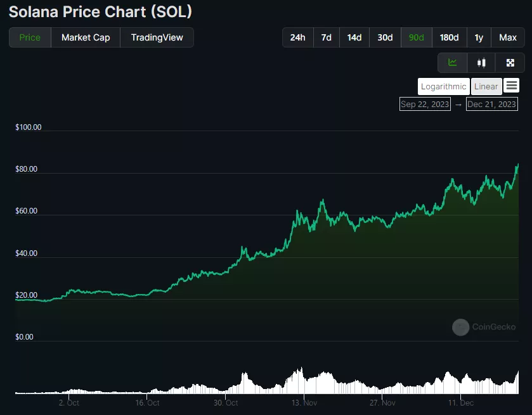This screenshot has height=415, width=532.
Task: Edit the Dec 21, 2023 end date
Action: point(491,104)
